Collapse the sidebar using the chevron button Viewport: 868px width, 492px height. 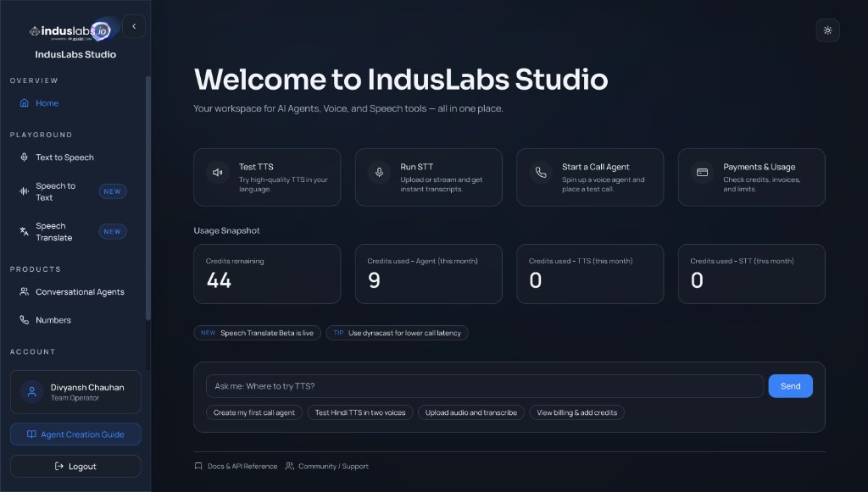tap(133, 25)
